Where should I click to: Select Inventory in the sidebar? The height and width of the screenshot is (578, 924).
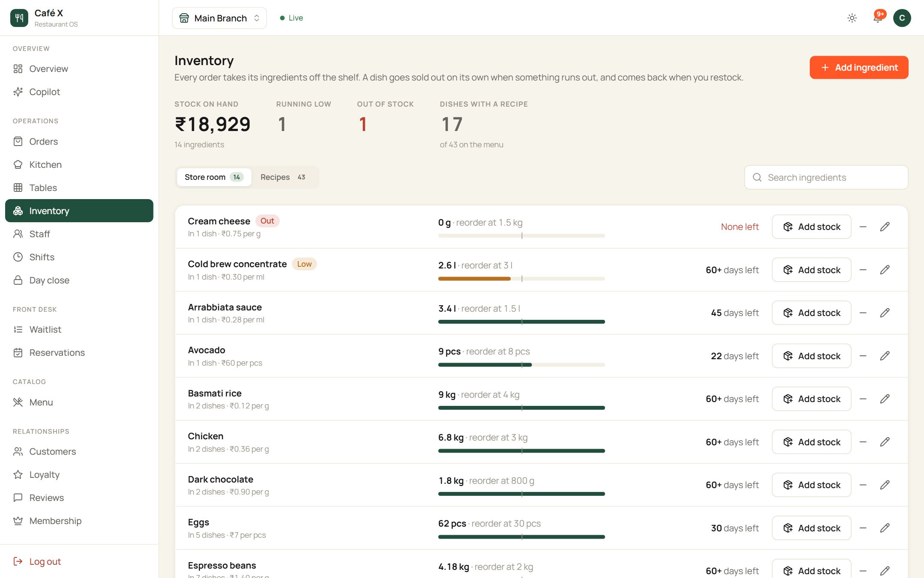[x=79, y=211]
